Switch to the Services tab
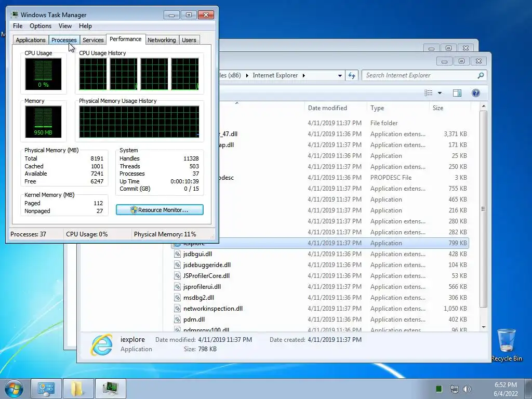This screenshot has width=532, height=399. 93,40
